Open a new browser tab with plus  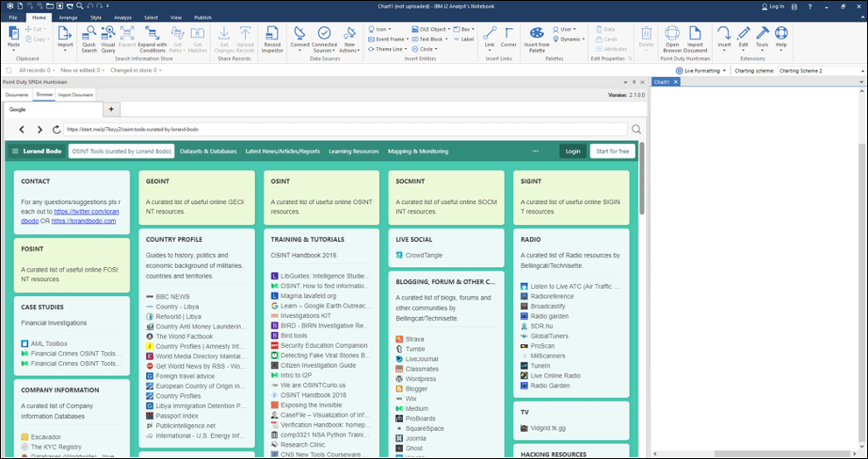click(x=110, y=109)
